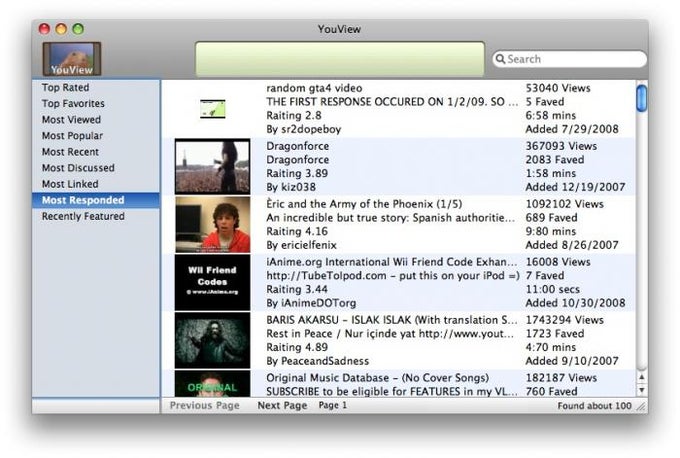Open the Eric and the Army thumbnail
Screen dimensions: 680x458
click(x=212, y=225)
